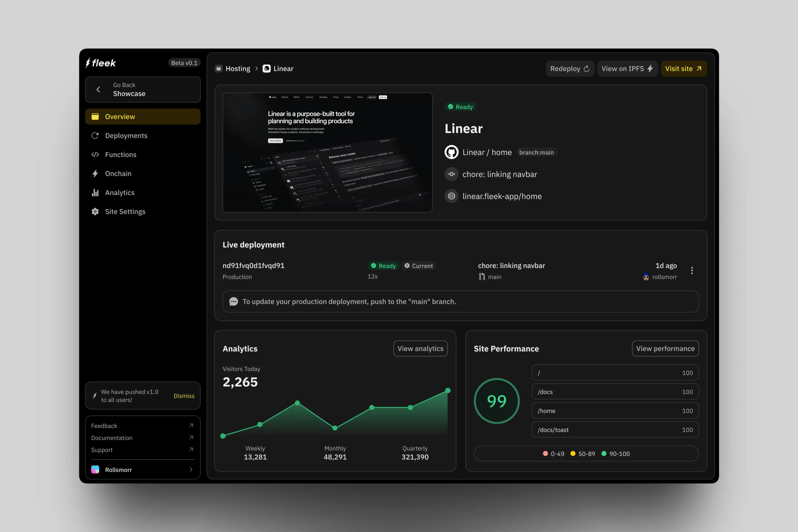798x532 pixels.
Task: Expand the Rollsmorr account menu
Action: 143,470
